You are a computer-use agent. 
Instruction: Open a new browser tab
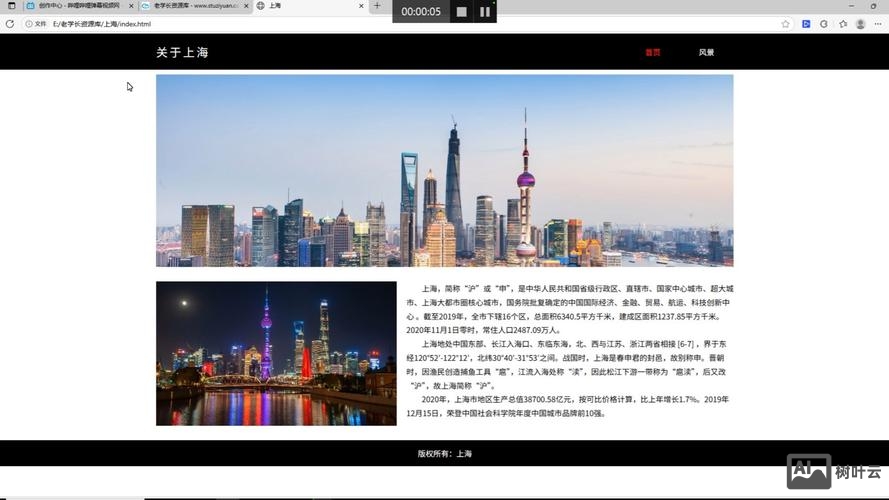377,6
